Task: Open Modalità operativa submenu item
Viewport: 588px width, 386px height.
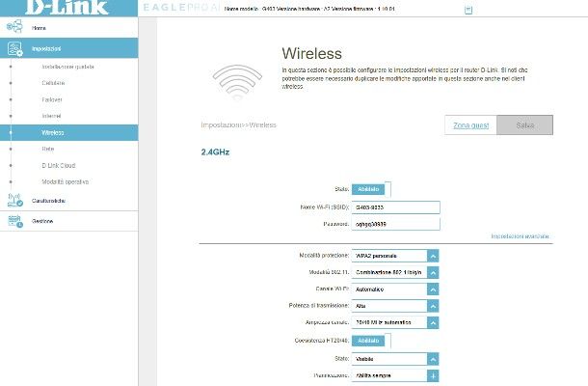Action: [x=66, y=181]
